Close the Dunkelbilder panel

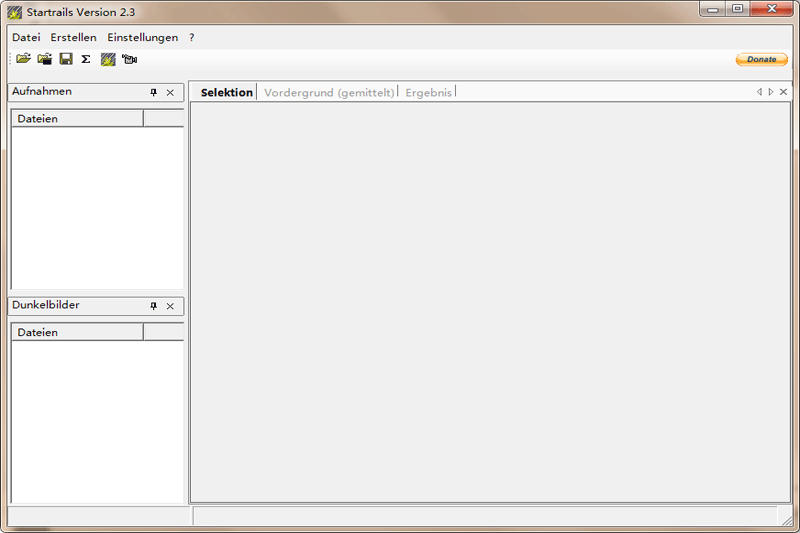click(170, 306)
